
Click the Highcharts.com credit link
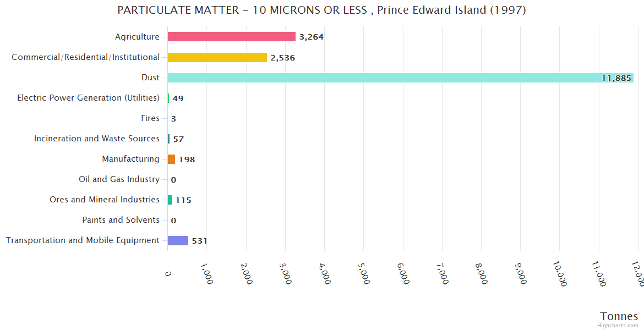tap(618, 326)
